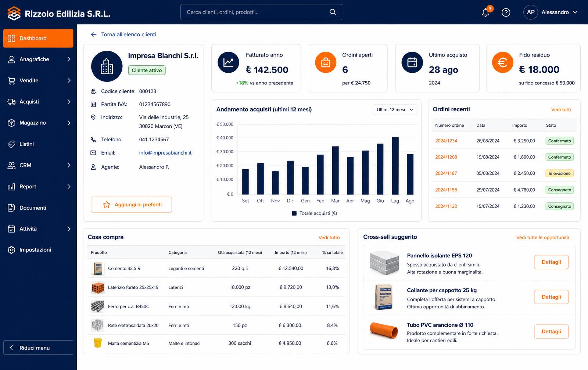Click the Magazzino box icon in the sidebar

point(11,123)
